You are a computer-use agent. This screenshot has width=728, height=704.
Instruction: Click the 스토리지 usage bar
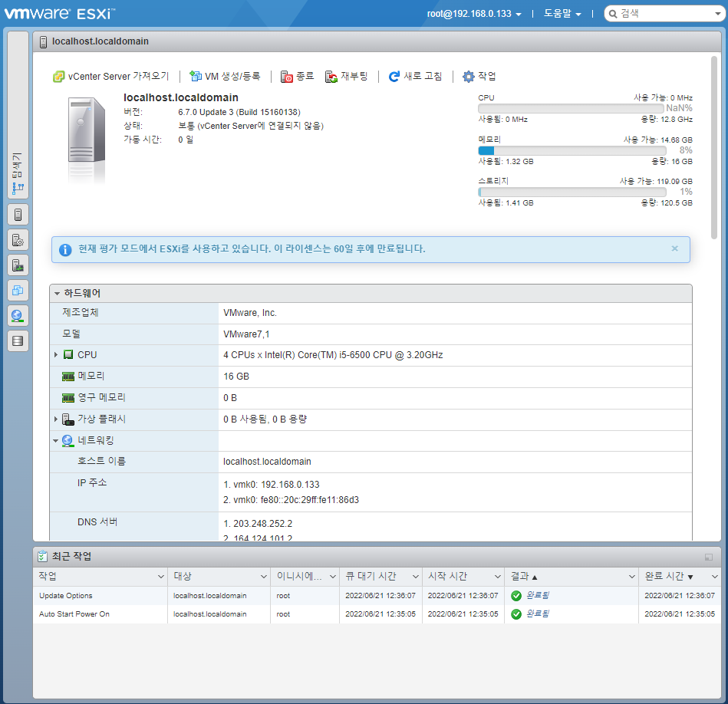pos(572,192)
